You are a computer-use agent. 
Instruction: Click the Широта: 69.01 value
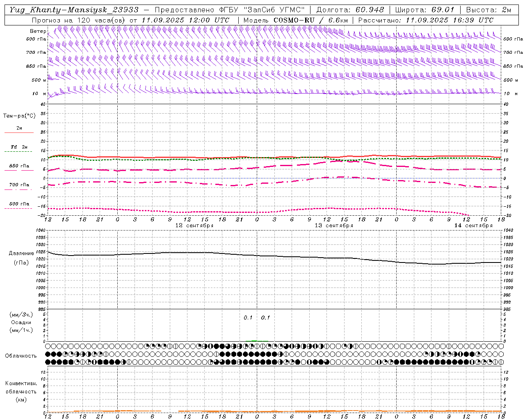coord(425,10)
